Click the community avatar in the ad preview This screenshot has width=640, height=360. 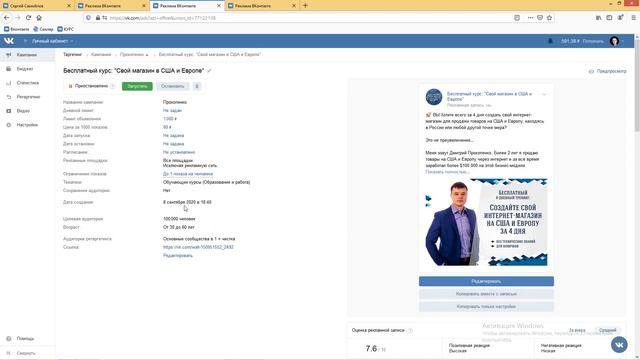click(434, 97)
